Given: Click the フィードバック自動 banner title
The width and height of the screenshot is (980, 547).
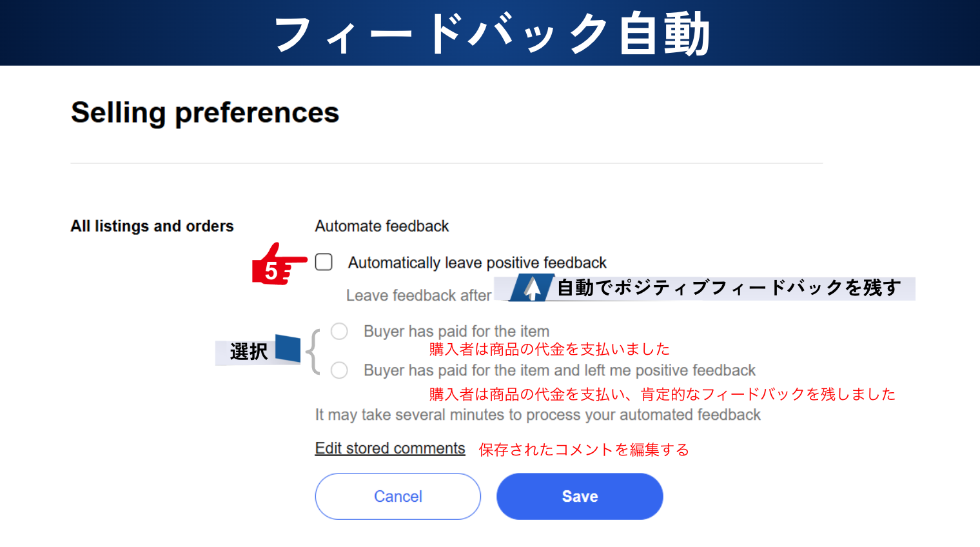Looking at the screenshot, I should point(491,34).
